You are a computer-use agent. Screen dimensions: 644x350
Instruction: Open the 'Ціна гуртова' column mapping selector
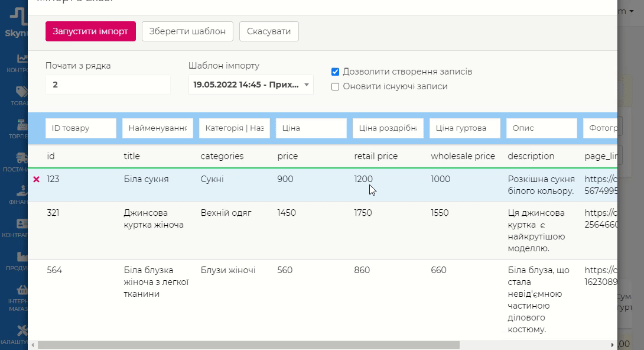[465, 128]
